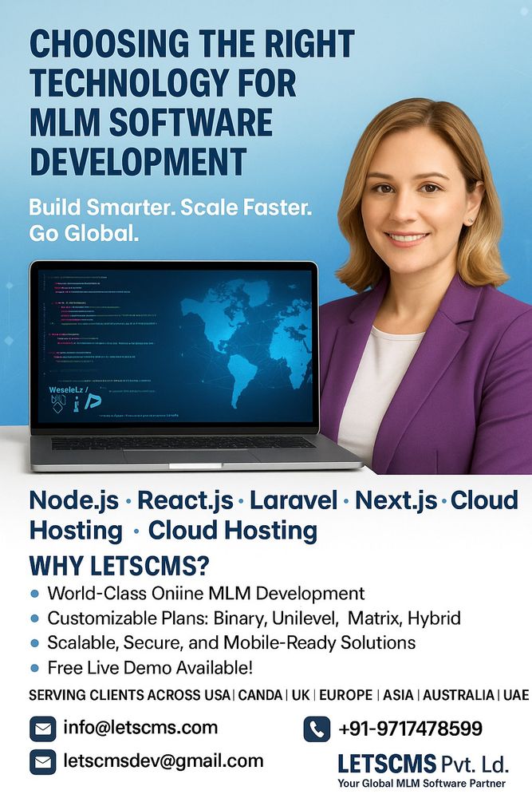The height and width of the screenshot is (798, 532).
Task: Click the 'Go Global.' text
Action: [84, 234]
